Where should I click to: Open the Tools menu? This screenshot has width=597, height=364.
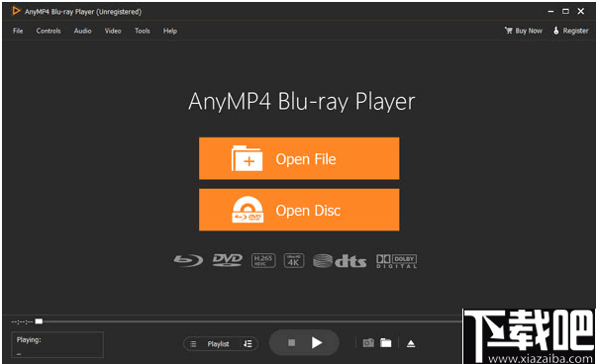pos(142,31)
